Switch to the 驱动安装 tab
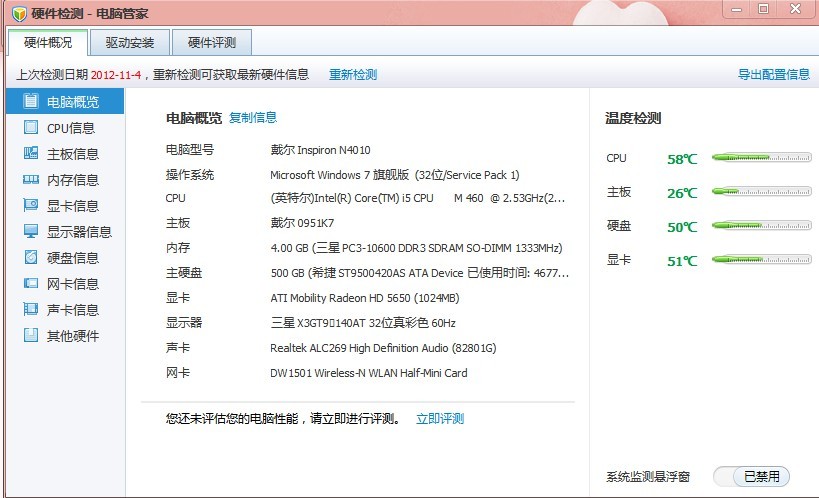The height and width of the screenshot is (498, 819). tap(130, 42)
